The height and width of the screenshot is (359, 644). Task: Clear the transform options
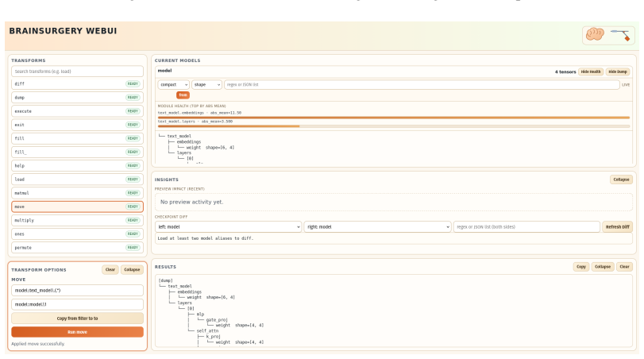pyautogui.click(x=110, y=269)
